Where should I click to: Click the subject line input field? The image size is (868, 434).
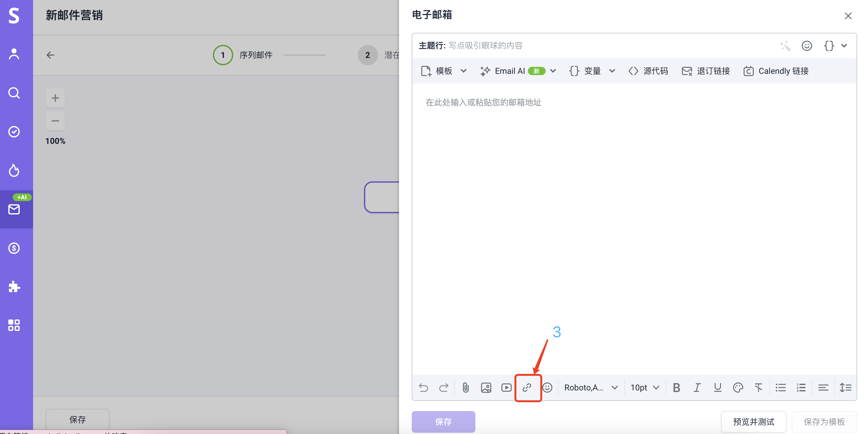click(606, 45)
